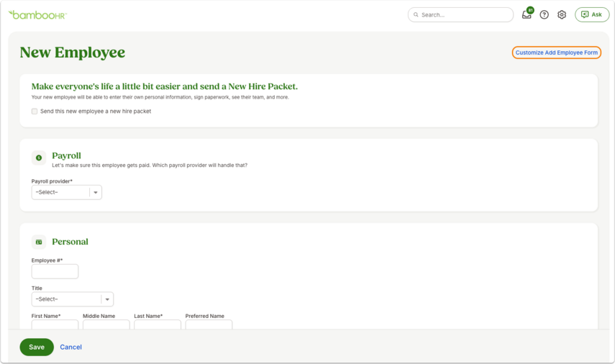This screenshot has width=615, height=364.
Task: Click the New Hire Packet headline text
Action: [165, 86]
